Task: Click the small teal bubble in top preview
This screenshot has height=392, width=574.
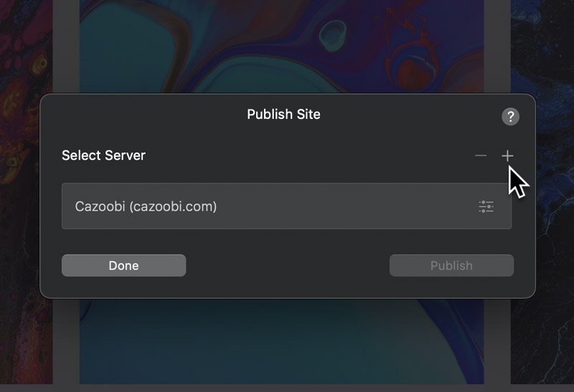Action: (x=332, y=32)
